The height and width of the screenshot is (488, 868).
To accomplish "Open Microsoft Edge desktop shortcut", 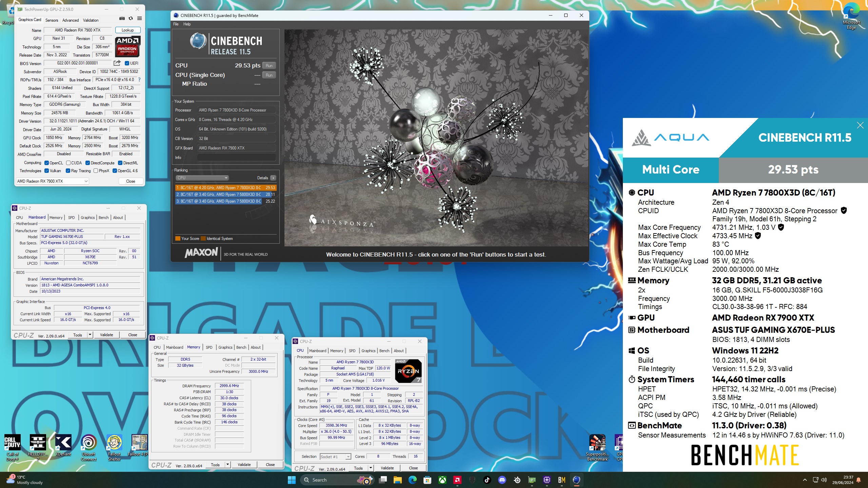I will (x=851, y=16).
